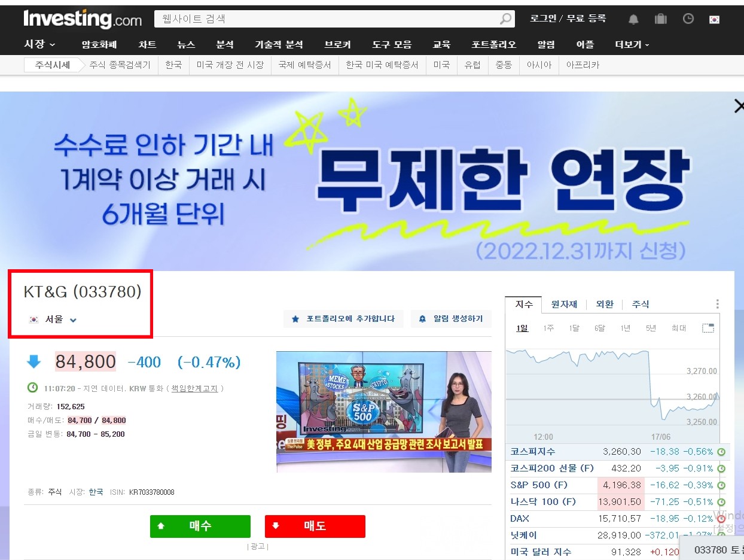The image size is (744, 560).
Task: Open the 브로커 menu
Action: click(x=337, y=44)
